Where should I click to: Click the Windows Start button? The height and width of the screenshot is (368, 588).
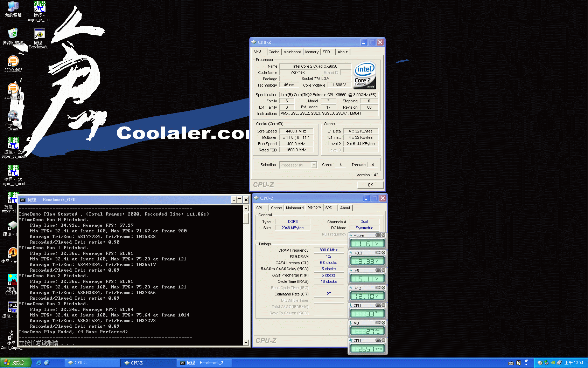coord(16,363)
